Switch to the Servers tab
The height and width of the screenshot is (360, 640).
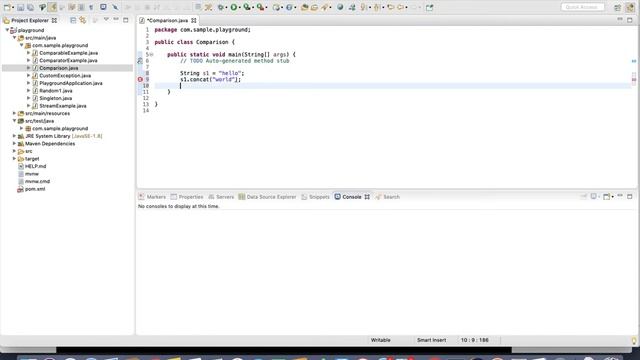(x=221, y=197)
